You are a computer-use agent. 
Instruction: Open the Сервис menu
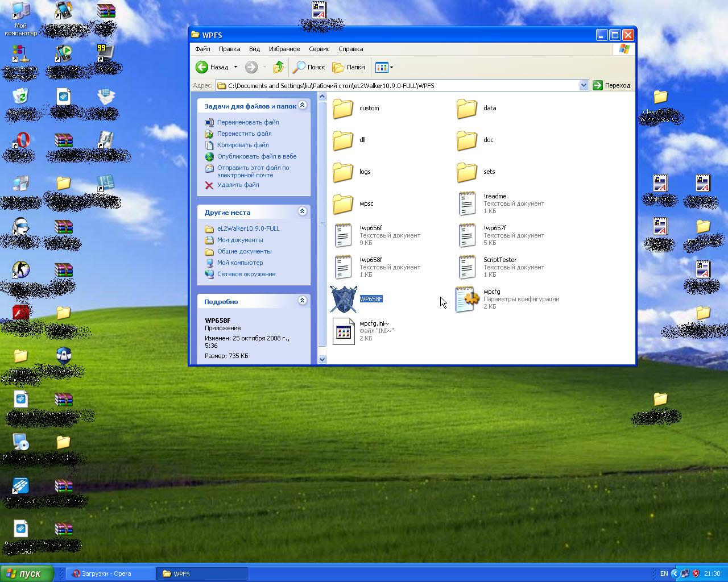tap(319, 49)
